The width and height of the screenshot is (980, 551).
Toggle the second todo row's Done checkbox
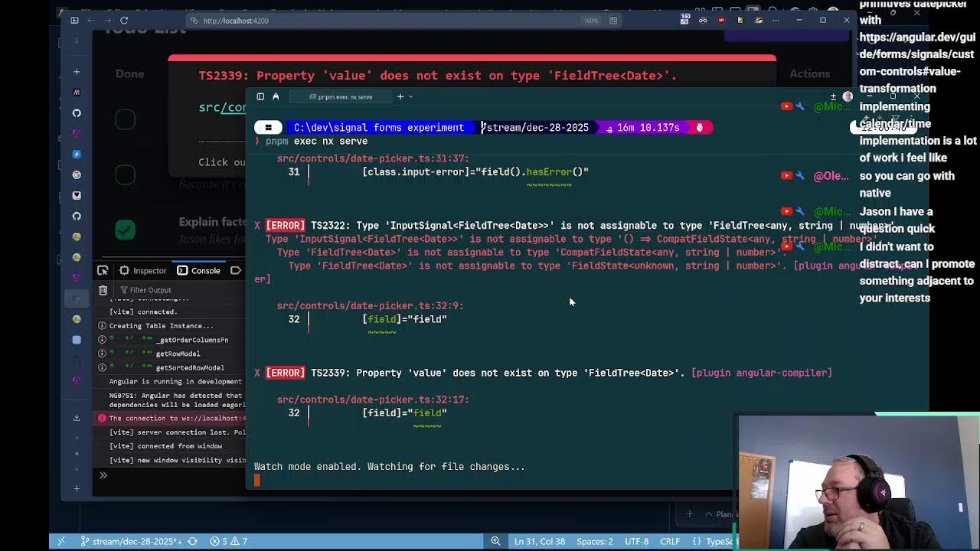[125, 174]
